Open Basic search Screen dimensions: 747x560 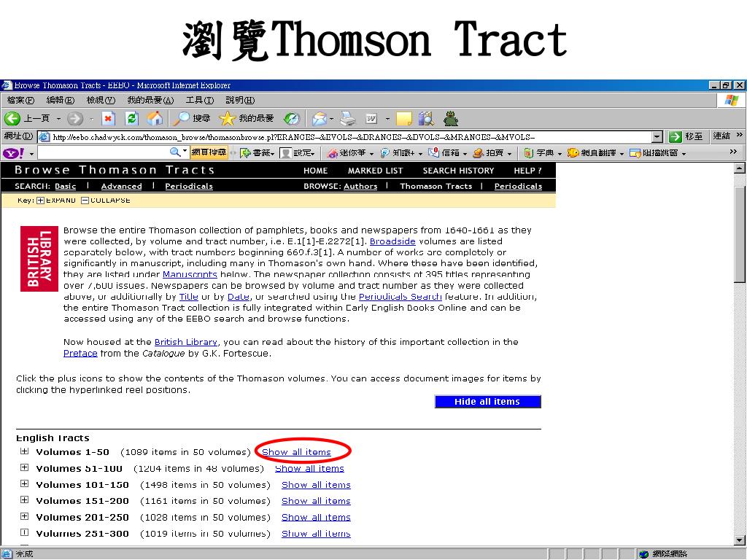coord(65,186)
